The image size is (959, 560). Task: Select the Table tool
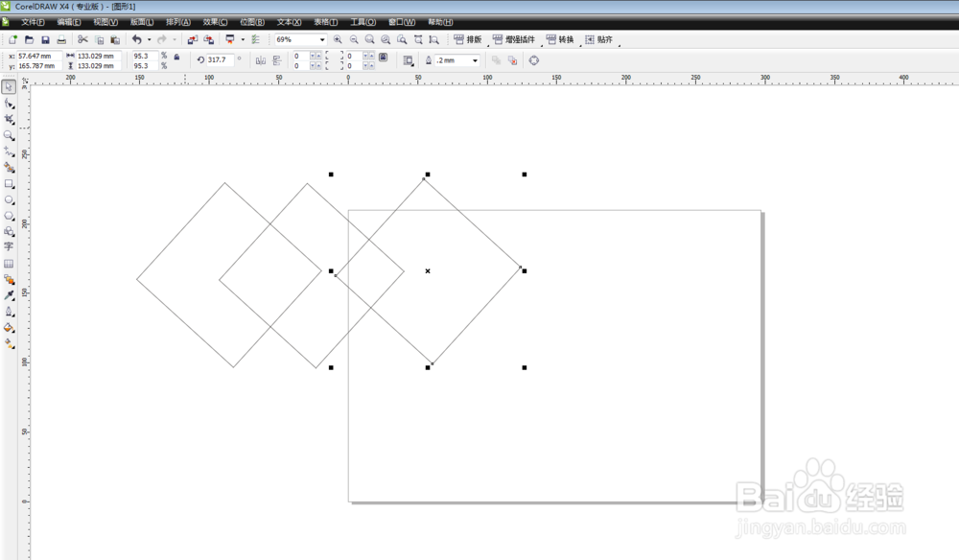[9, 264]
